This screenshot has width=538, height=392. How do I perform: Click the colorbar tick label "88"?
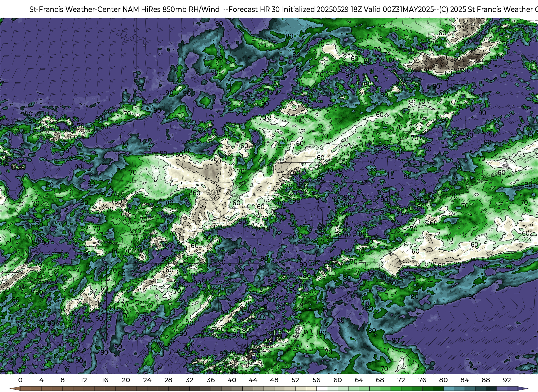pyautogui.click(x=486, y=380)
